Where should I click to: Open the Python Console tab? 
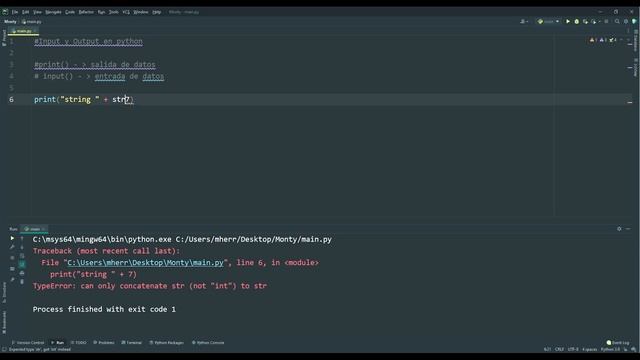click(208, 343)
